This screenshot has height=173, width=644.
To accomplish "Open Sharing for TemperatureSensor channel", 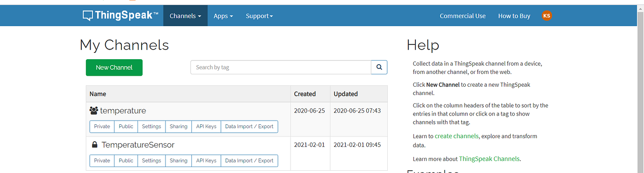I will click(x=178, y=161).
